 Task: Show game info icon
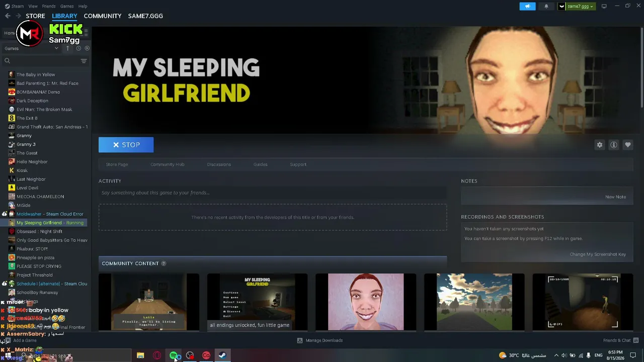click(x=614, y=145)
